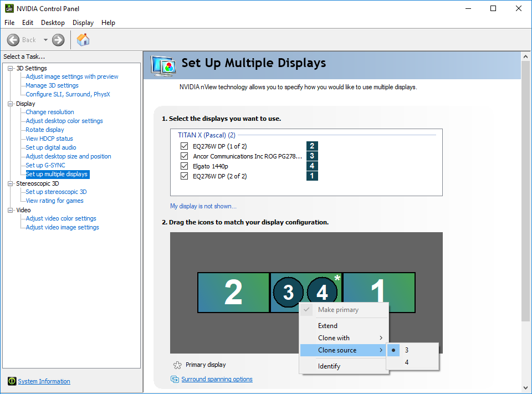
Task: Open the Desktop menu
Action: click(x=53, y=23)
